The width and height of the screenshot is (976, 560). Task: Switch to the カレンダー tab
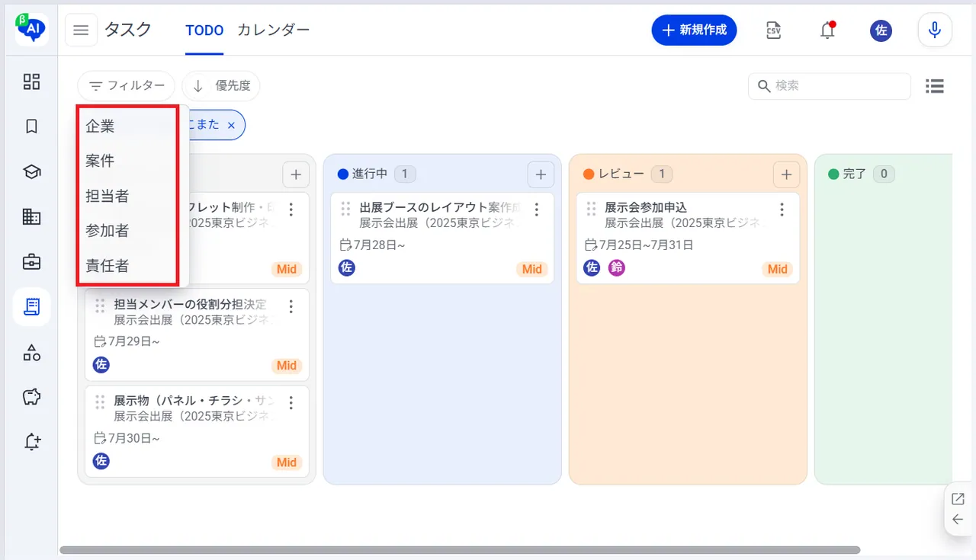[x=274, y=30]
